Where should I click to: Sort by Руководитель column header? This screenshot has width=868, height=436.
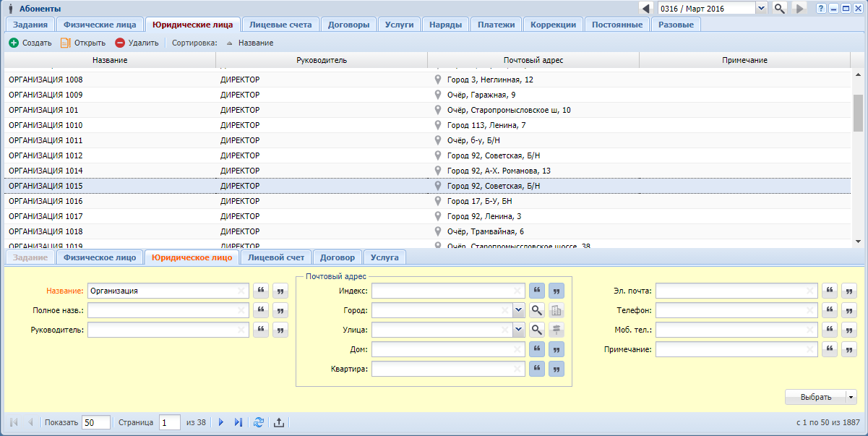click(x=322, y=60)
